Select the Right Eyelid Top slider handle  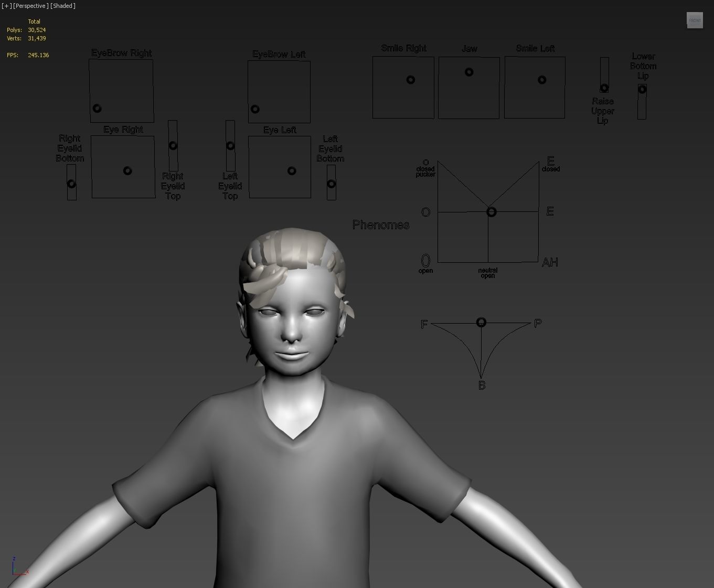(x=173, y=145)
